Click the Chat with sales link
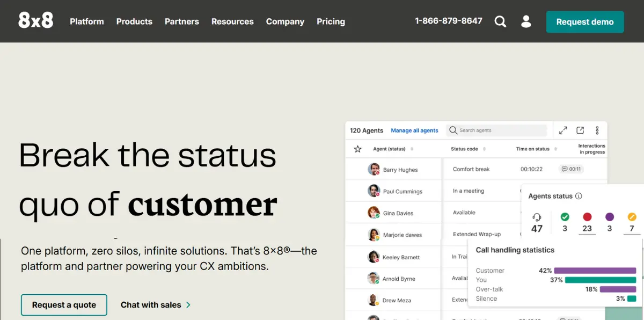The width and height of the screenshot is (644, 320). click(155, 304)
